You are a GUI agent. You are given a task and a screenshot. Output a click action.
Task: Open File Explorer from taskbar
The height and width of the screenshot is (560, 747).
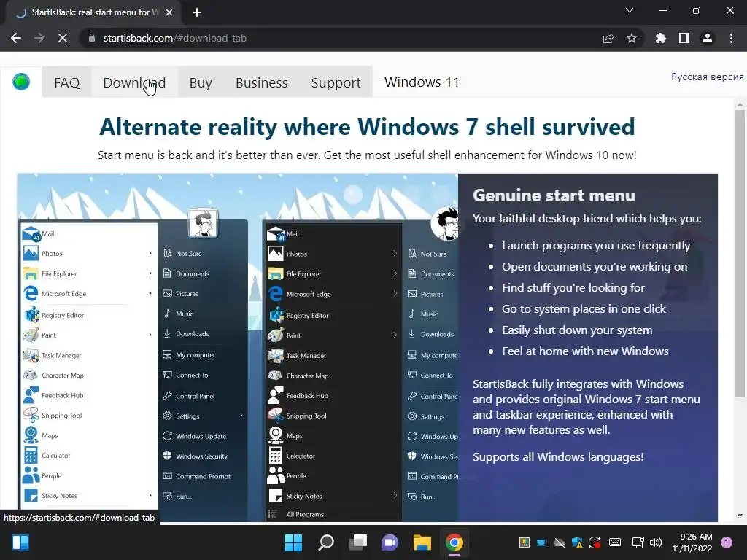422,542
